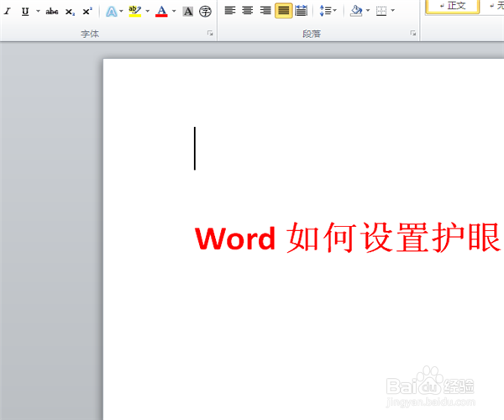Image resolution: width=504 pixels, height=420 pixels.
Task: Apply text effects button
Action: coord(112,12)
